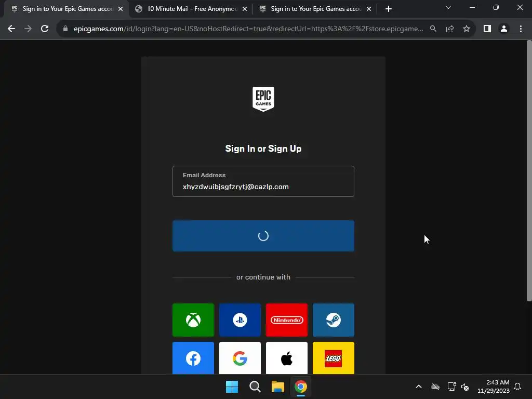Continue with Apple login
The height and width of the screenshot is (399, 532).
coord(287,358)
